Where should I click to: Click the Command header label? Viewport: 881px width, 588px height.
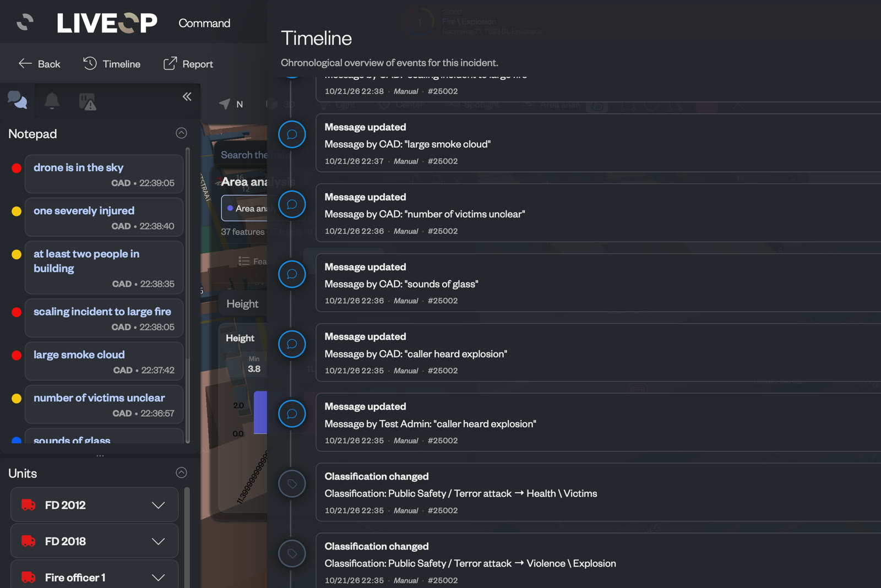pos(204,23)
